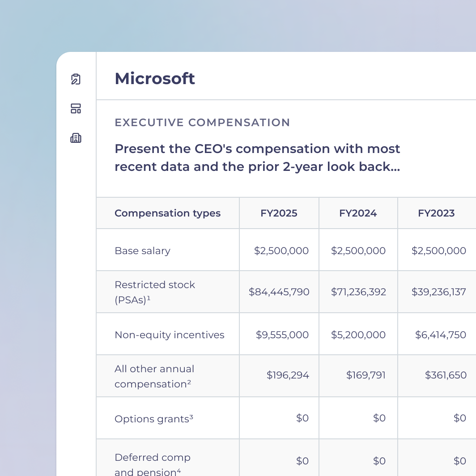Viewport: 476px width, 476px height.
Task: Click the Compensation types column header
Action: point(167,213)
